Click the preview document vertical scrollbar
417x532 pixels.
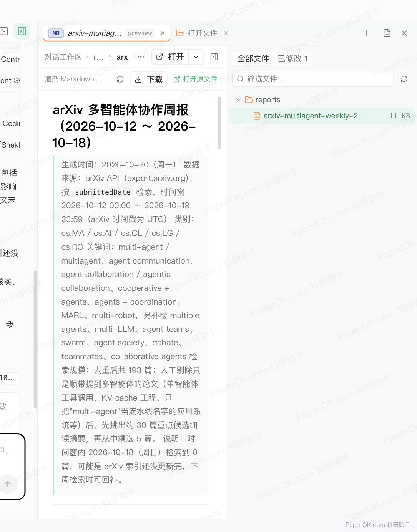tap(219, 123)
